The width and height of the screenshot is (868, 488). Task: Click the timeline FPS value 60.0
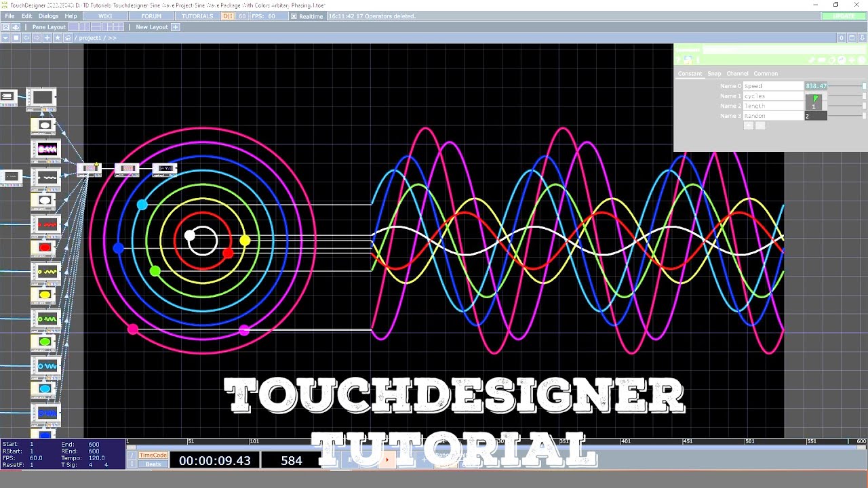(x=36, y=458)
